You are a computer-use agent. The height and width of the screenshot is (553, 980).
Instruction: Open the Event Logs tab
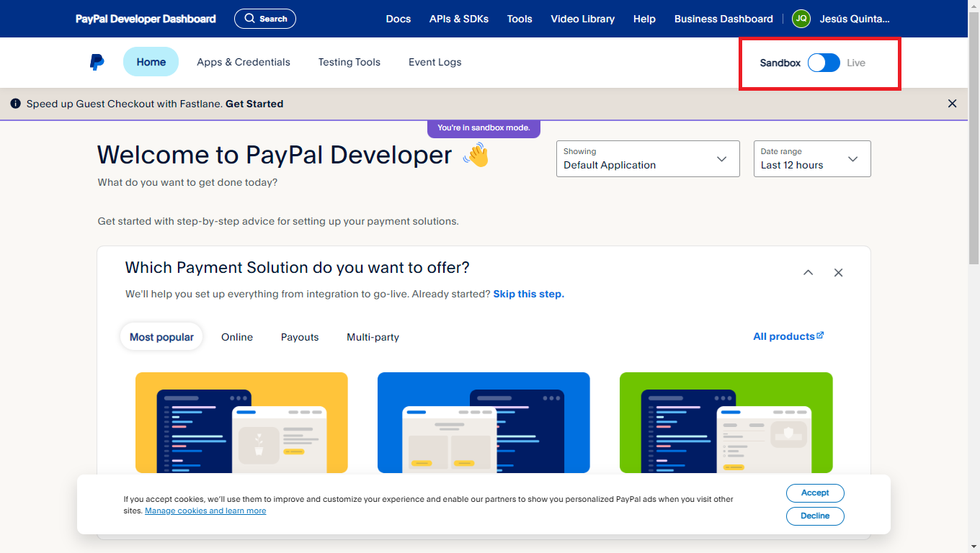pos(435,62)
